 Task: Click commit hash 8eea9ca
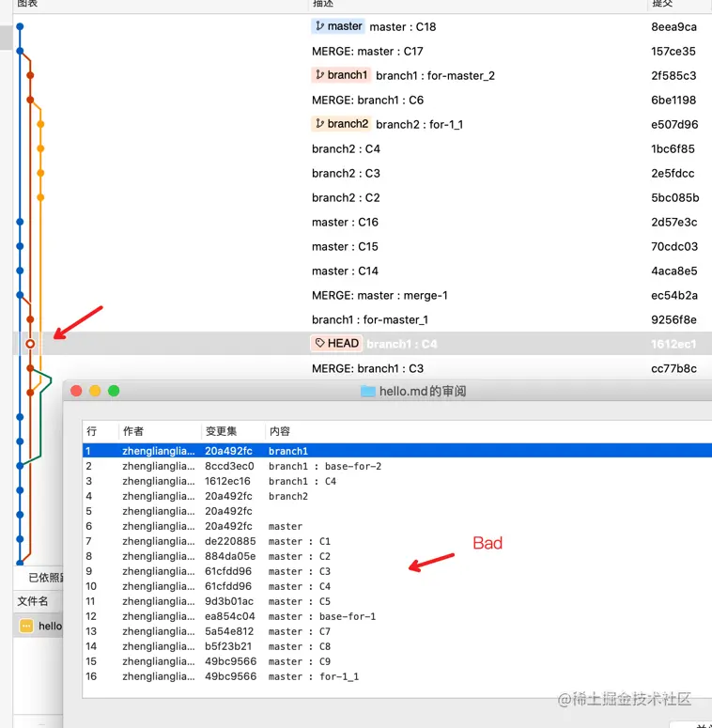pos(673,27)
